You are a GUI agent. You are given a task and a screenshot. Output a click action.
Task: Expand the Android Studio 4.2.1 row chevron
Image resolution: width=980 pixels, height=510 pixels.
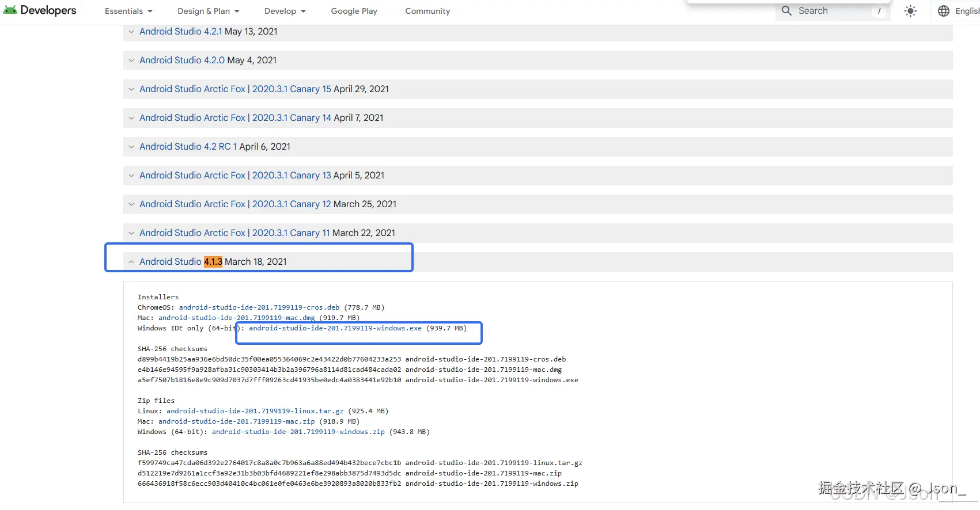tap(131, 32)
